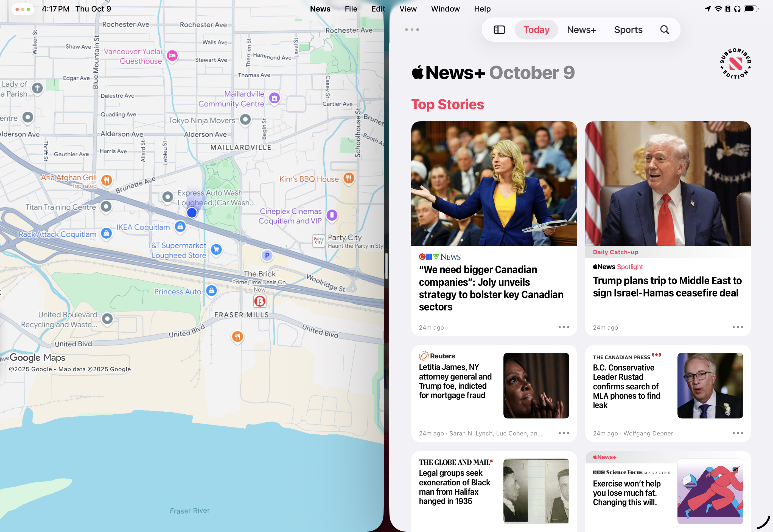This screenshot has height=532, width=773.
Task: Grab the split view divider handle
Action: (386, 266)
